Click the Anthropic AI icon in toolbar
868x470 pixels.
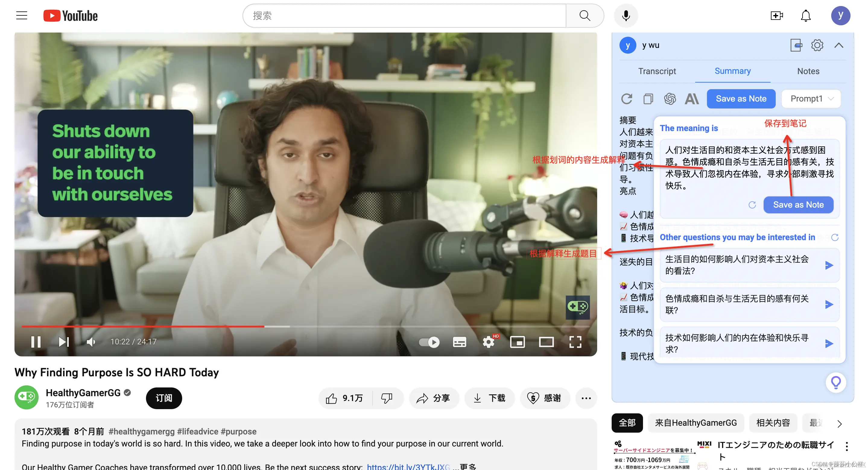click(692, 99)
